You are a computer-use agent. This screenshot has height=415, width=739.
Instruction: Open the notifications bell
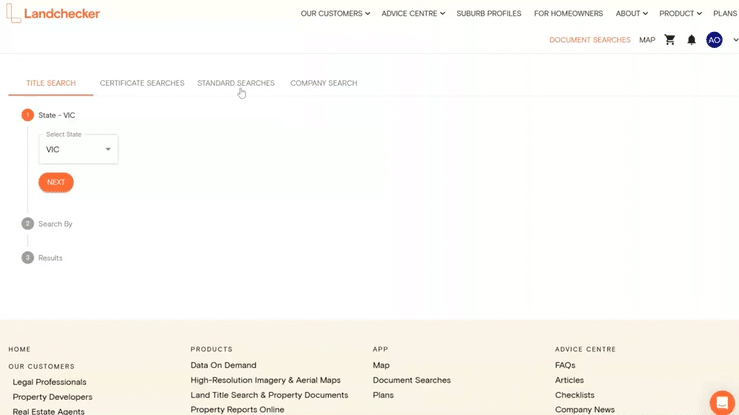pos(691,40)
